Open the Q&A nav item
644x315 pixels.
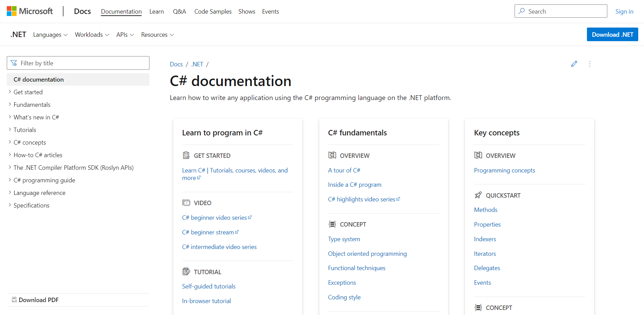coord(179,12)
